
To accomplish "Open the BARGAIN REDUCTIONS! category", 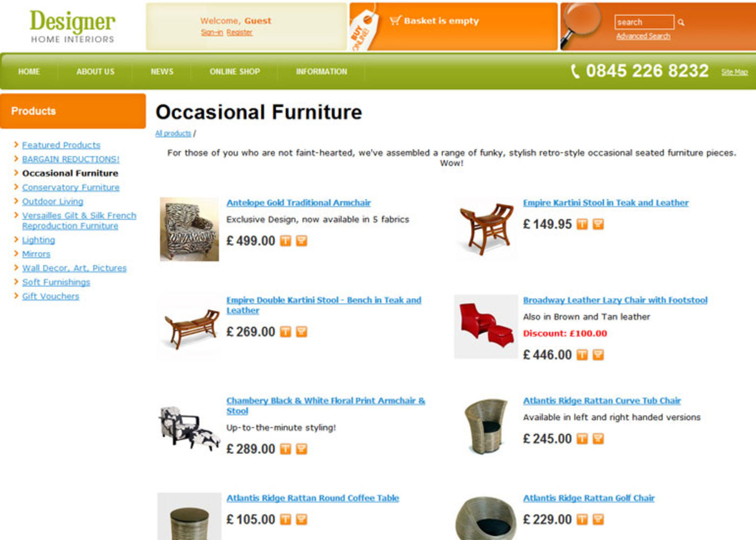I will (71, 159).
